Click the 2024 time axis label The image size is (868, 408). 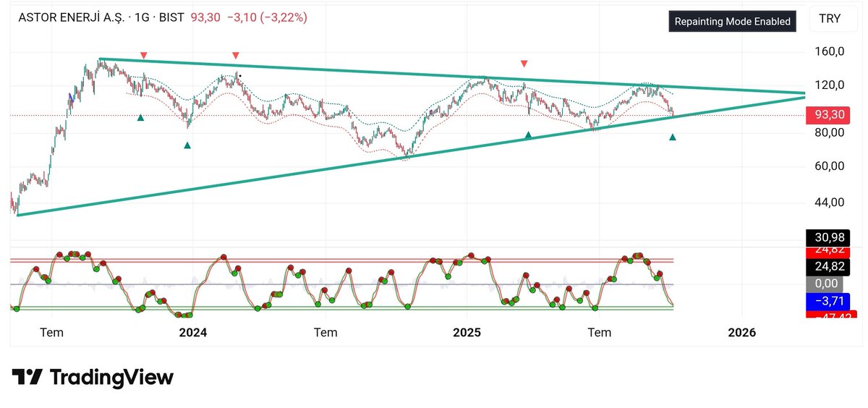(193, 332)
